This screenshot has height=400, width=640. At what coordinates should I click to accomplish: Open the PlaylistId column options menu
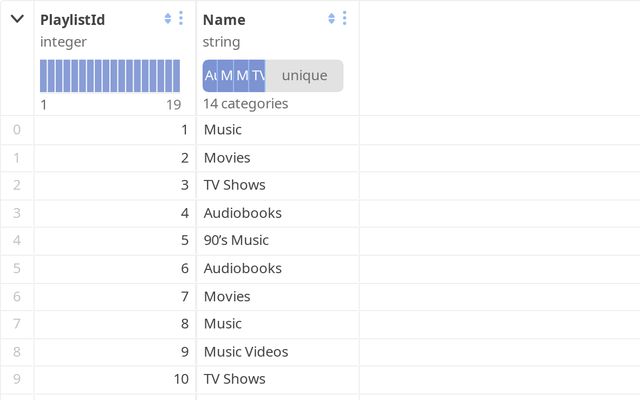click(x=181, y=19)
